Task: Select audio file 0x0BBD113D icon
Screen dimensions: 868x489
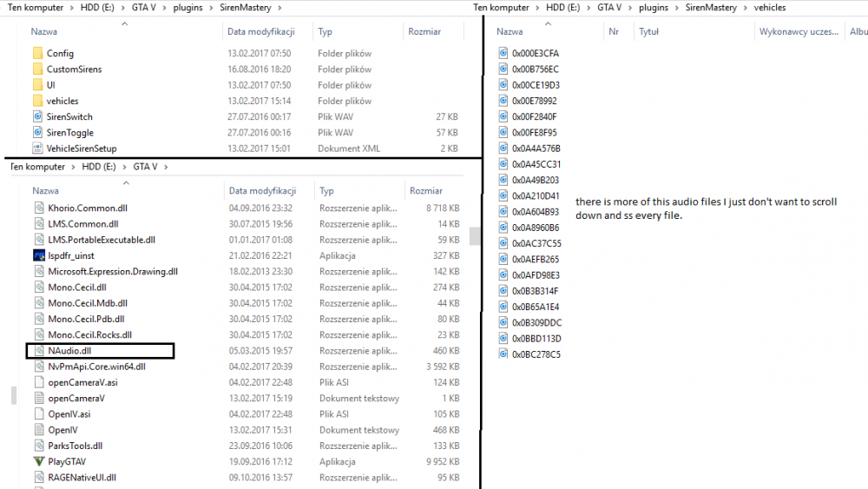Action: coord(503,339)
